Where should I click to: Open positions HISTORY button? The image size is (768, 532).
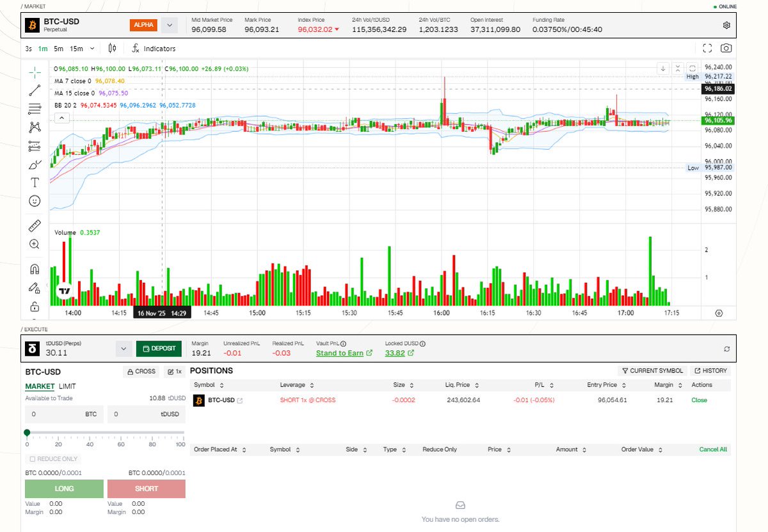click(x=710, y=371)
